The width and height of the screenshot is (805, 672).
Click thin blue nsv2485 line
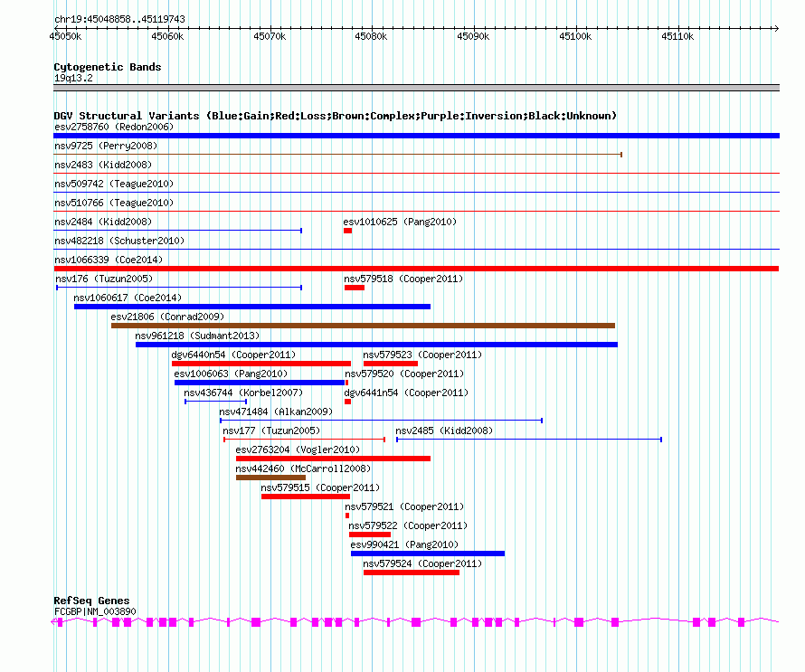click(x=529, y=440)
